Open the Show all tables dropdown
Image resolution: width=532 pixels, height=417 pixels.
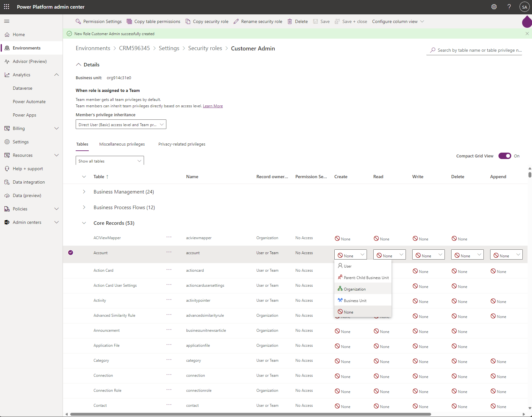(x=110, y=161)
